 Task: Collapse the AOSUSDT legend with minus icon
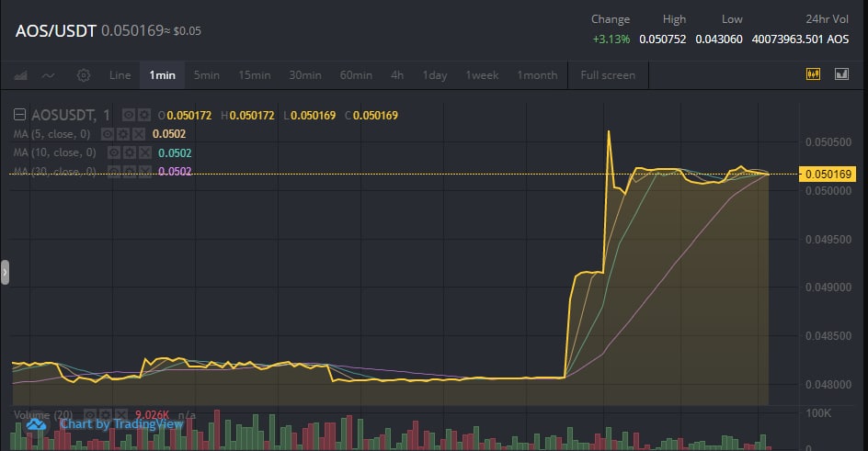(19, 115)
